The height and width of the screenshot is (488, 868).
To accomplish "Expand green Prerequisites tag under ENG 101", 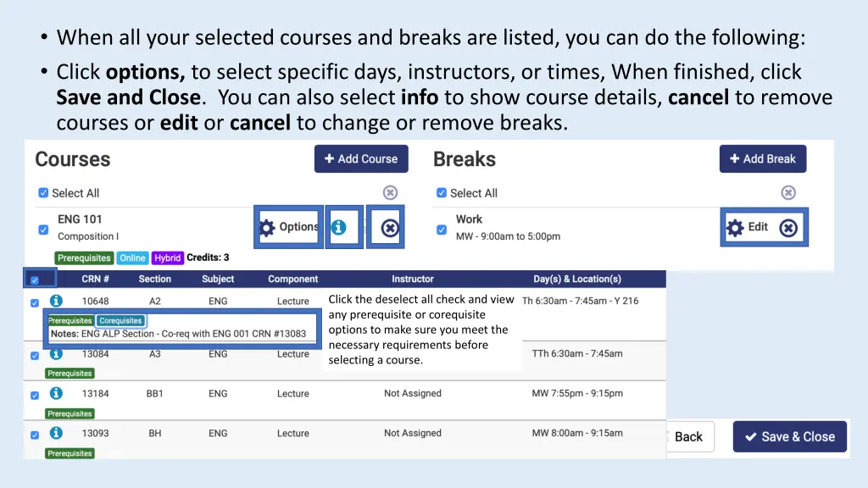I will pyautogui.click(x=84, y=258).
